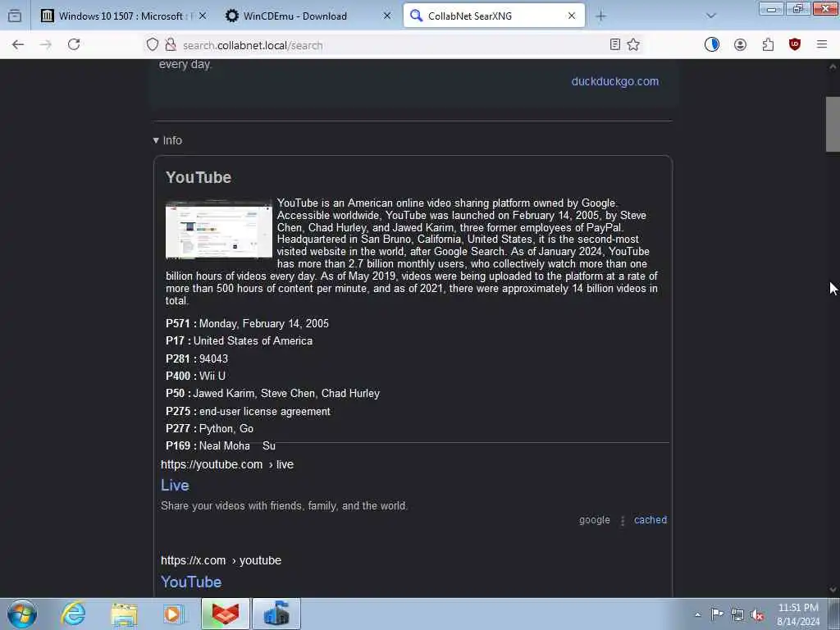Open Action Center flag icon

(717, 614)
